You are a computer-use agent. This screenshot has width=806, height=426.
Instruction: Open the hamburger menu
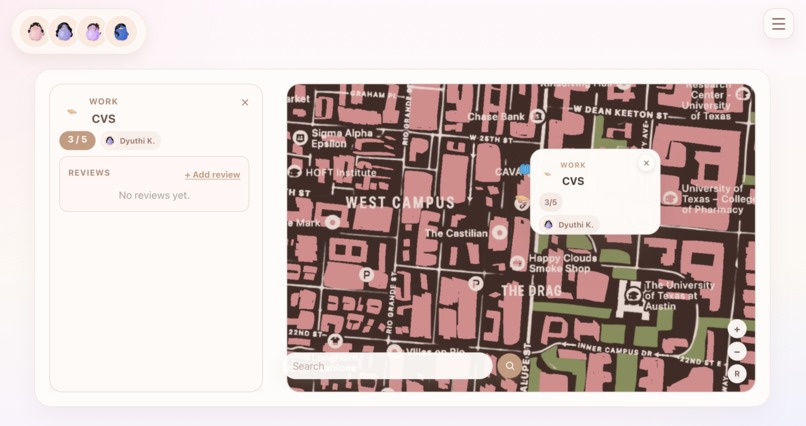[778, 24]
